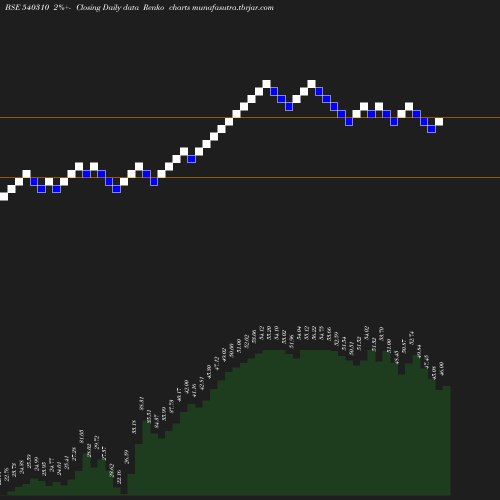
Task: Select the last white Renko brick on the right
Action: tap(439, 122)
